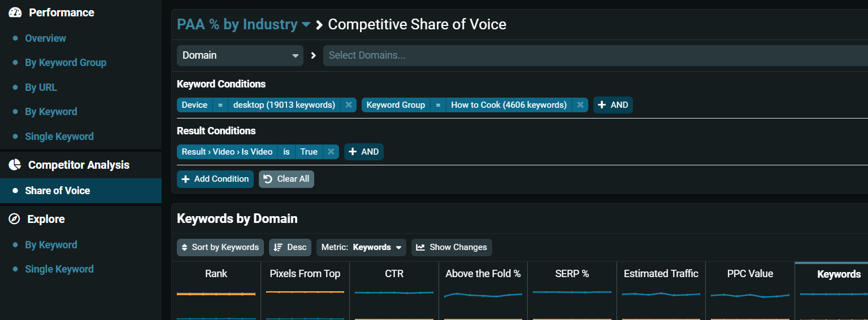
Task: Select the Estimated Traffic metric tab
Action: pos(661,274)
